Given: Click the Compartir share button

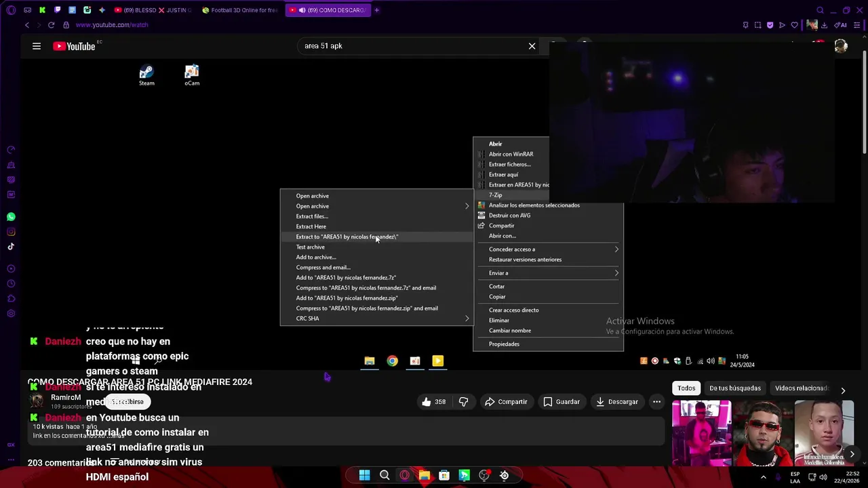Looking at the screenshot, I should click(x=506, y=402).
